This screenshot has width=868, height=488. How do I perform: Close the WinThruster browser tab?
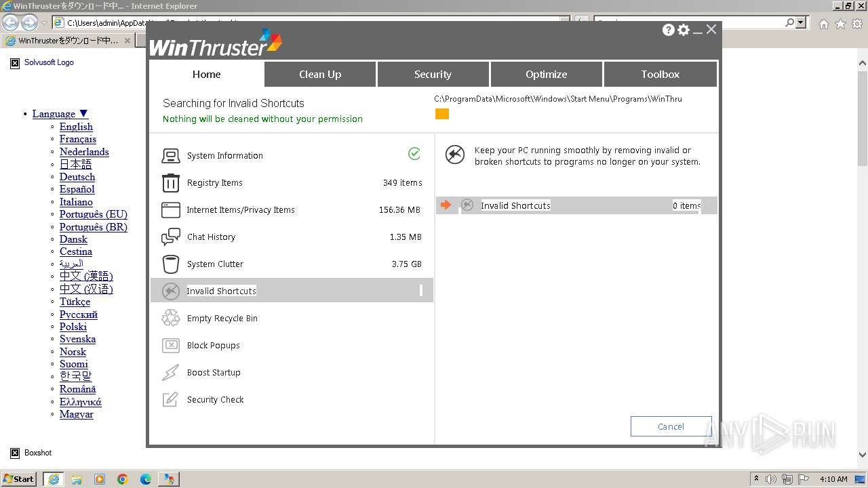click(x=127, y=41)
